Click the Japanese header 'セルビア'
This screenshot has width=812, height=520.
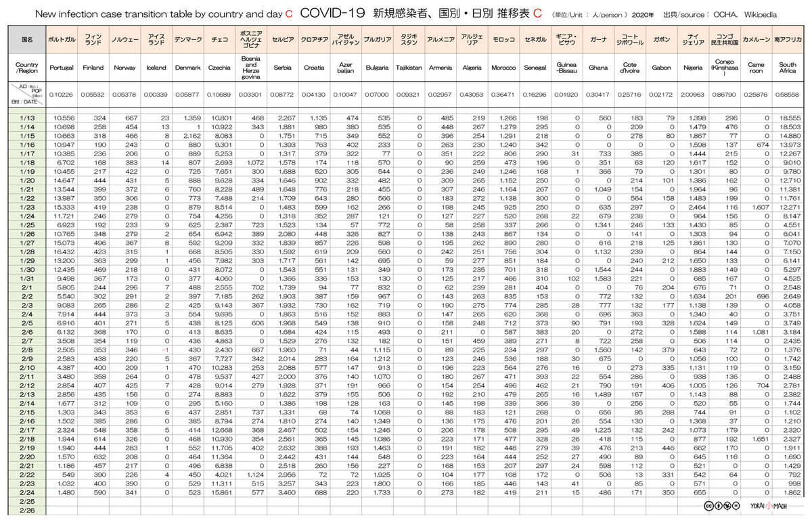point(283,41)
